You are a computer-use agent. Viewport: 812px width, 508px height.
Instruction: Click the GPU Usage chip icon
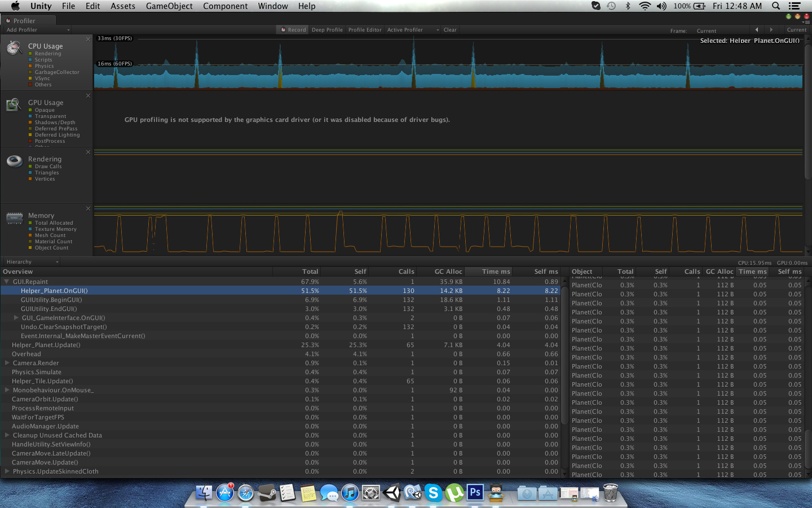coord(14,104)
